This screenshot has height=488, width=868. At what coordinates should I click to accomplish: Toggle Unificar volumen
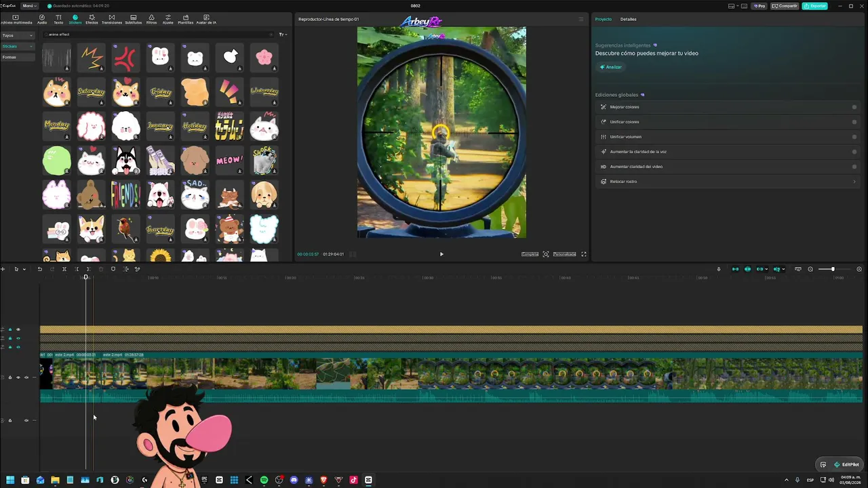tap(854, 137)
